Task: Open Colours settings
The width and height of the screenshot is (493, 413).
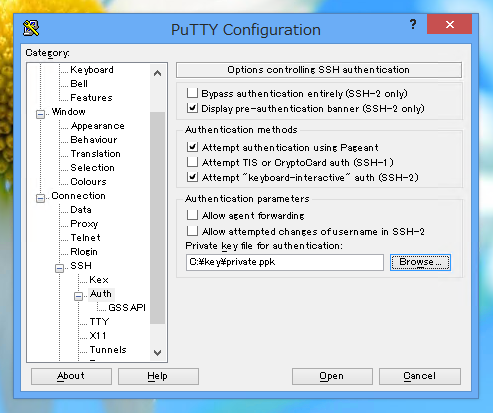Action: coord(88,182)
